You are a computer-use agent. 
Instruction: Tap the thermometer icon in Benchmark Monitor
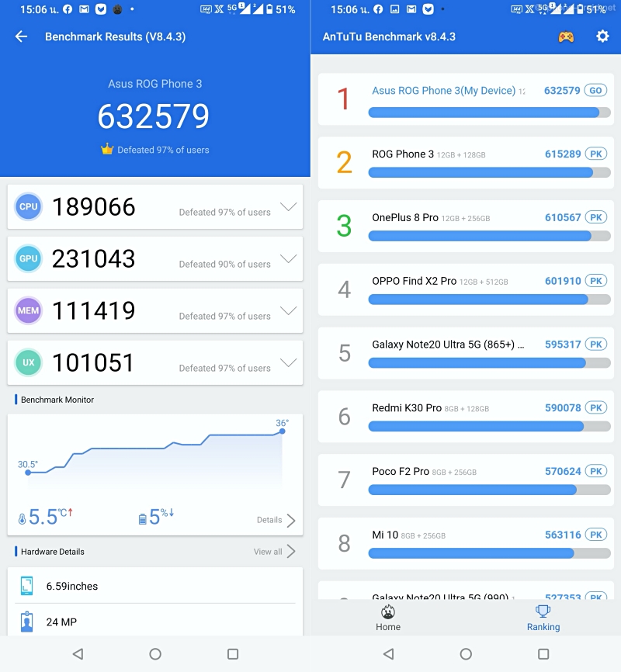tap(22, 519)
